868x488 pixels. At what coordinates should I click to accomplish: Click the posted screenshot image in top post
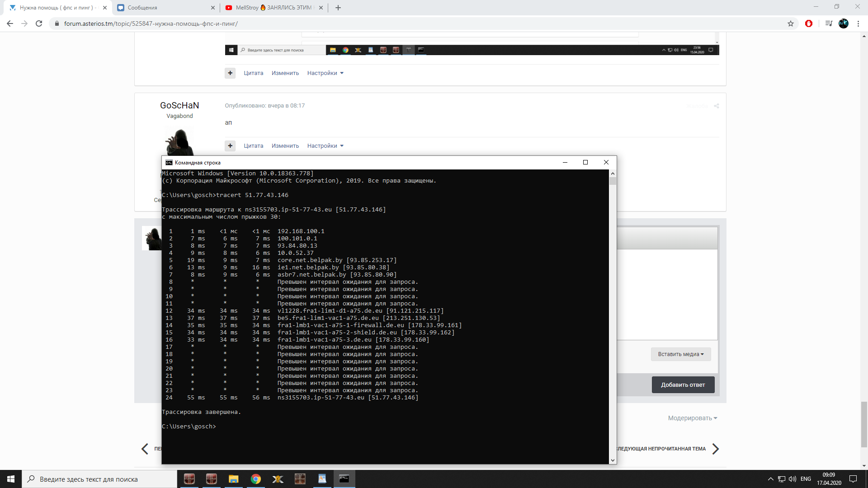472,44
